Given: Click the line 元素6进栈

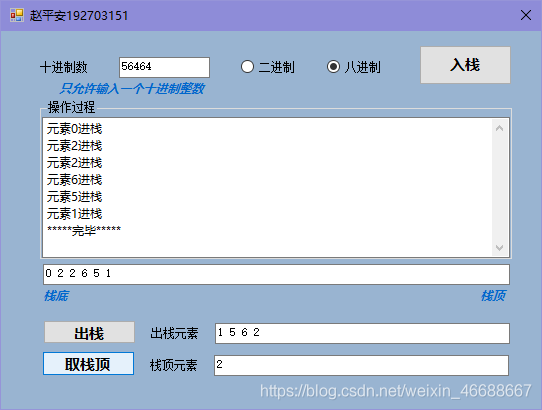Looking at the screenshot, I should [75, 180].
